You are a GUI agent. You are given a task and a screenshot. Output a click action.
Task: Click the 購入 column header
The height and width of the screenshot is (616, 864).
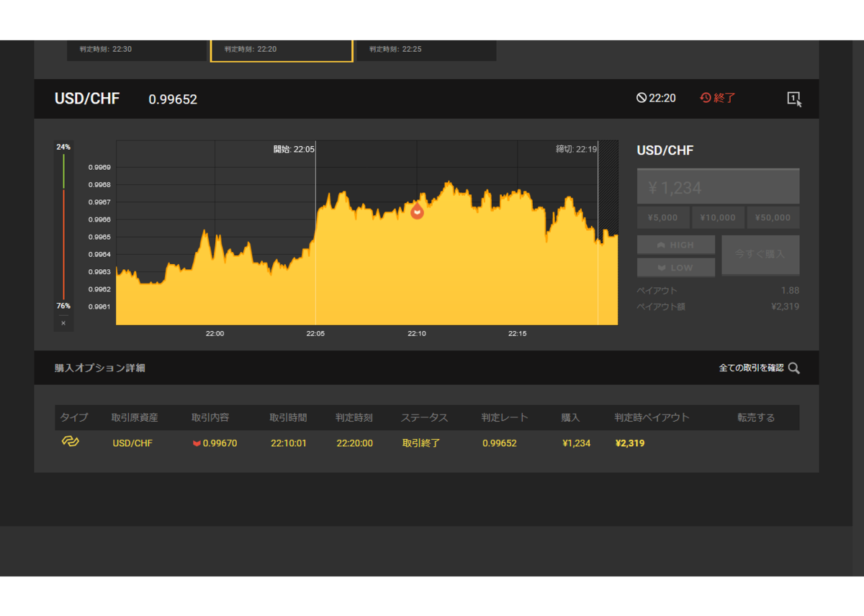[x=571, y=418]
